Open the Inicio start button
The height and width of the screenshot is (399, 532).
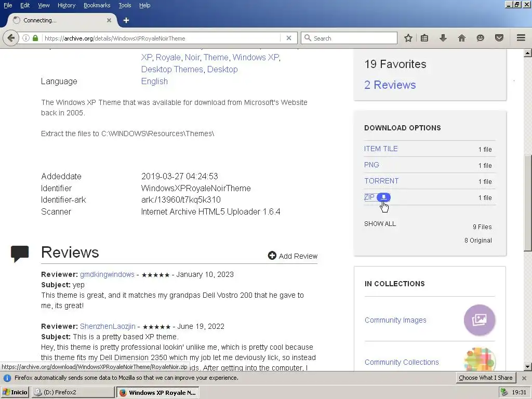[x=15, y=392]
